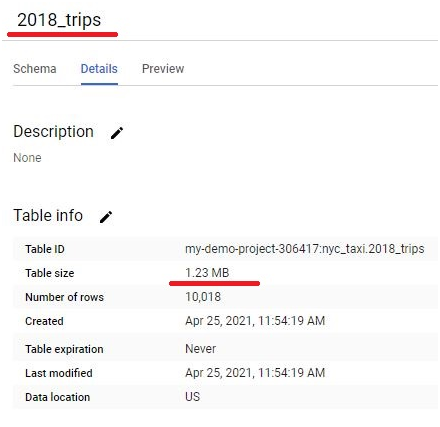Click the Table expiration value Never

coord(201,349)
